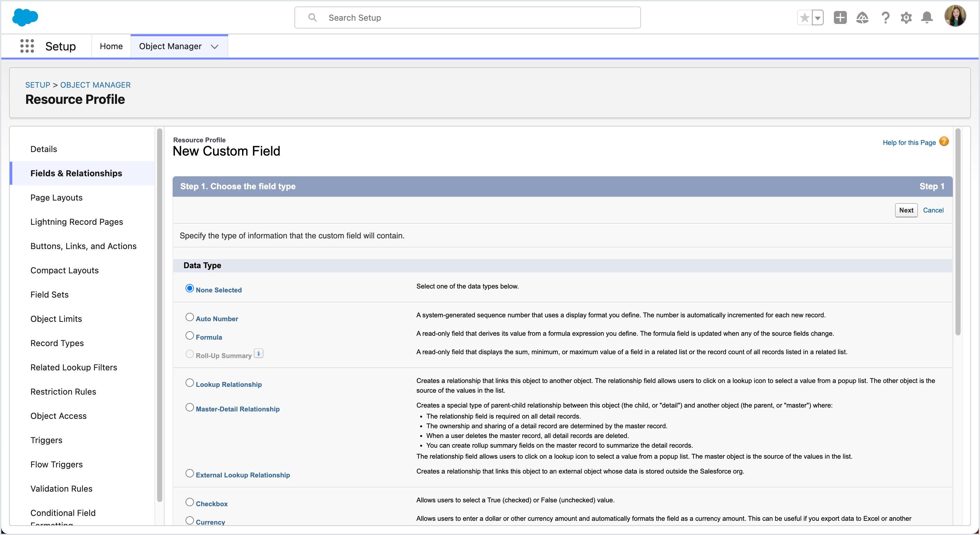Screen dimensions: 980x535
Task: Select the None Selected radio button
Action: (189, 288)
